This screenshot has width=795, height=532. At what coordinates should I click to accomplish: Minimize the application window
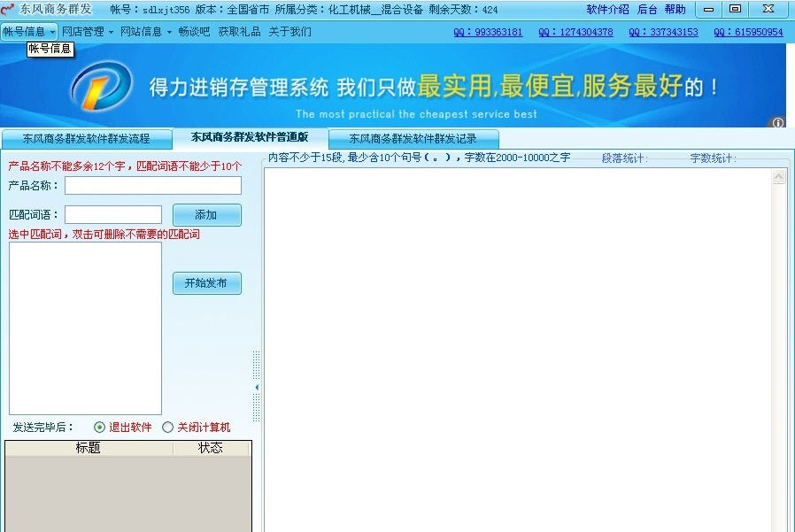(709, 9)
